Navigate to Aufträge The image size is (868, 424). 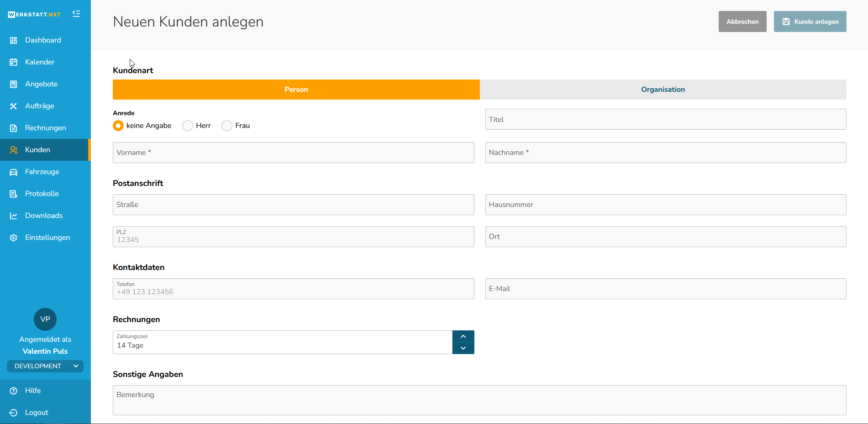point(45,106)
